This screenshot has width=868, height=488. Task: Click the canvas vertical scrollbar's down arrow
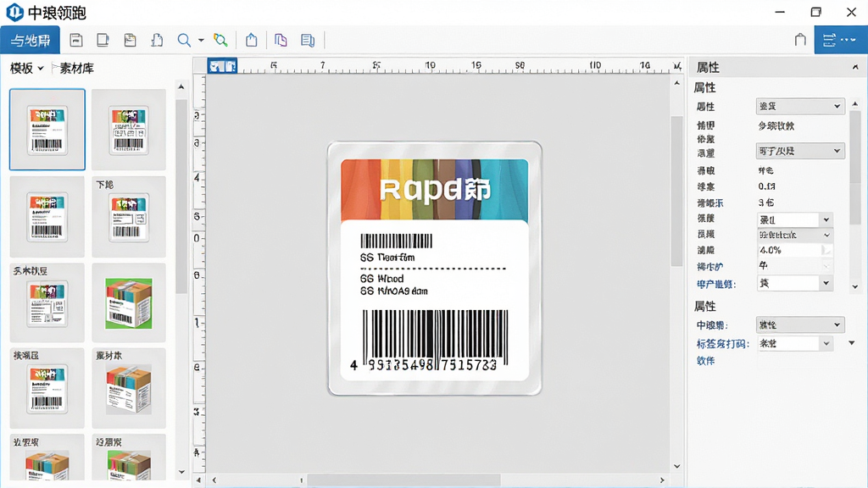(677, 467)
